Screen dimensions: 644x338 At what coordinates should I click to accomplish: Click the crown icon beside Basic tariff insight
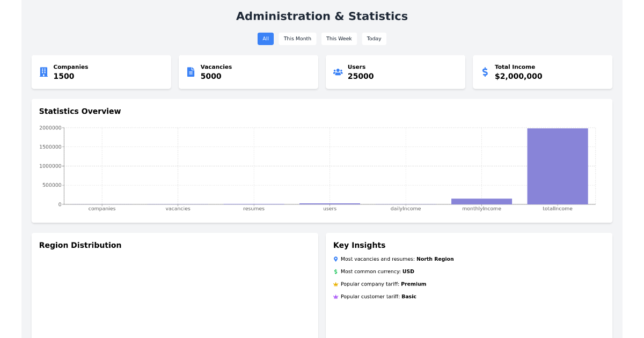(336, 296)
